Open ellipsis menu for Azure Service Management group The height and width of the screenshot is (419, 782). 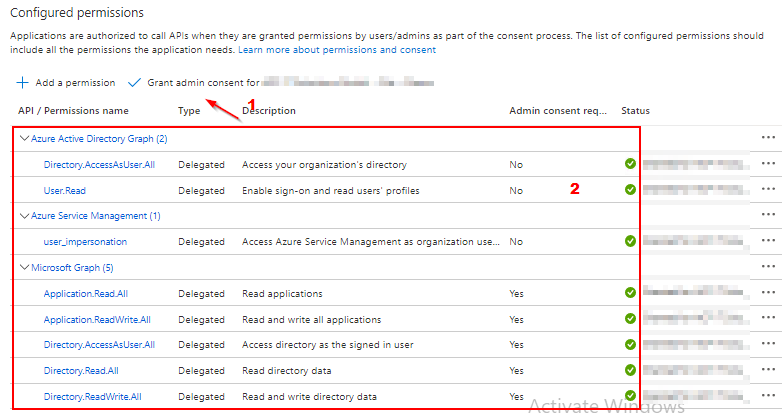point(768,215)
